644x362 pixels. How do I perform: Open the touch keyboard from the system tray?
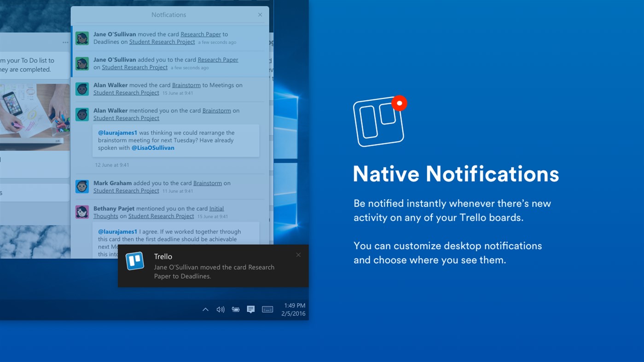[x=267, y=309]
